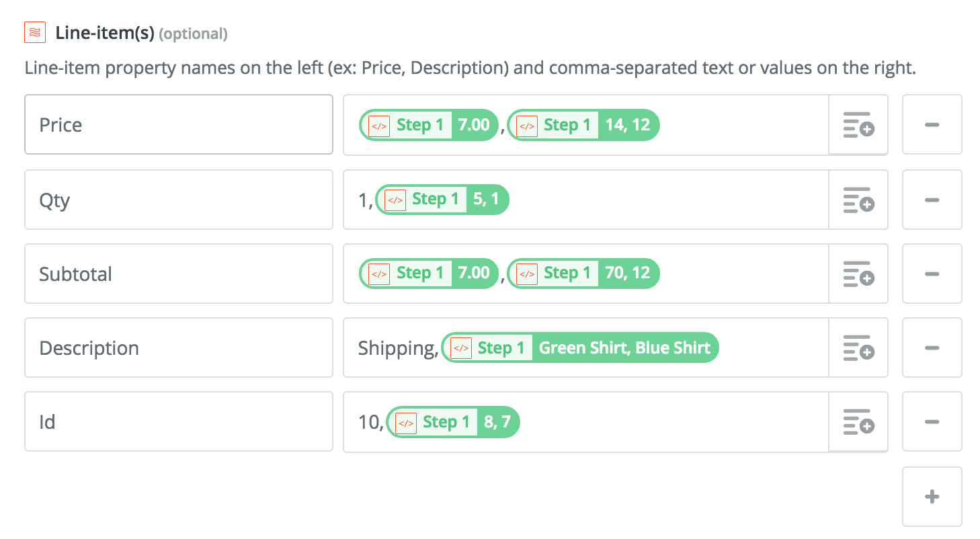Remove the Id line-item row
980x539 pixels.
tap(932, 422)
